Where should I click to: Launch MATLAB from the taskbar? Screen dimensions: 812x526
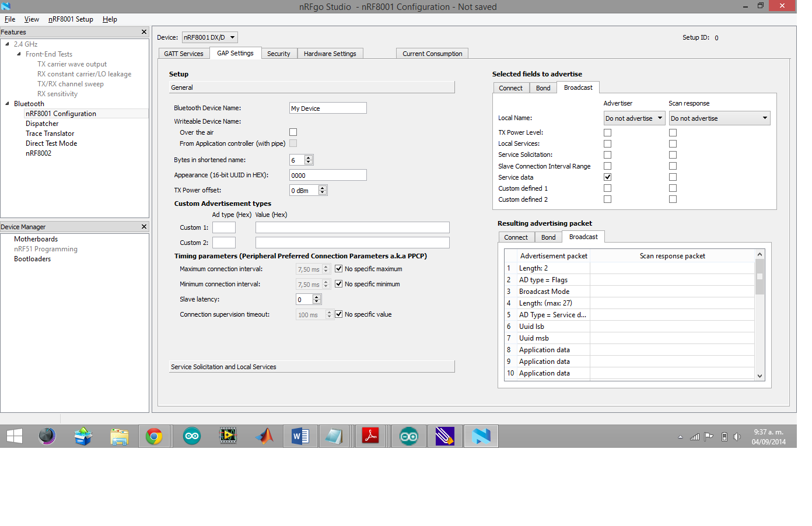264,436
